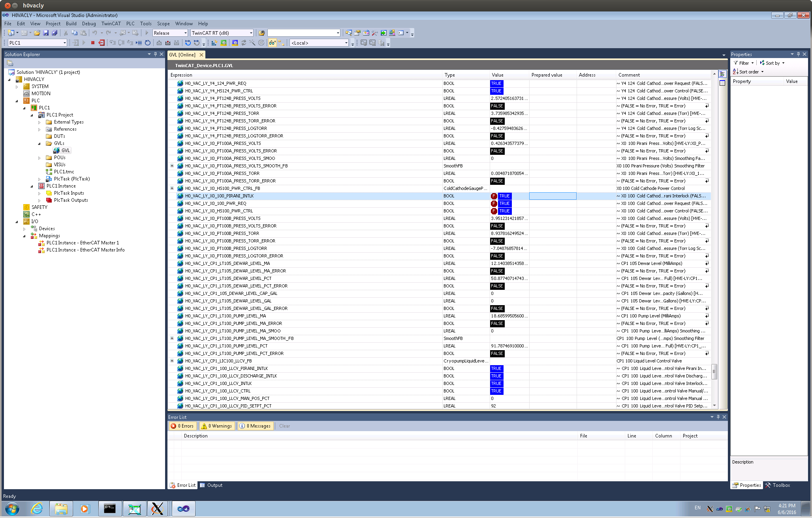Click the 0 Messages filter button
Image resolution: width=812 pixels, height=518 pixels.
pos(255,426)
